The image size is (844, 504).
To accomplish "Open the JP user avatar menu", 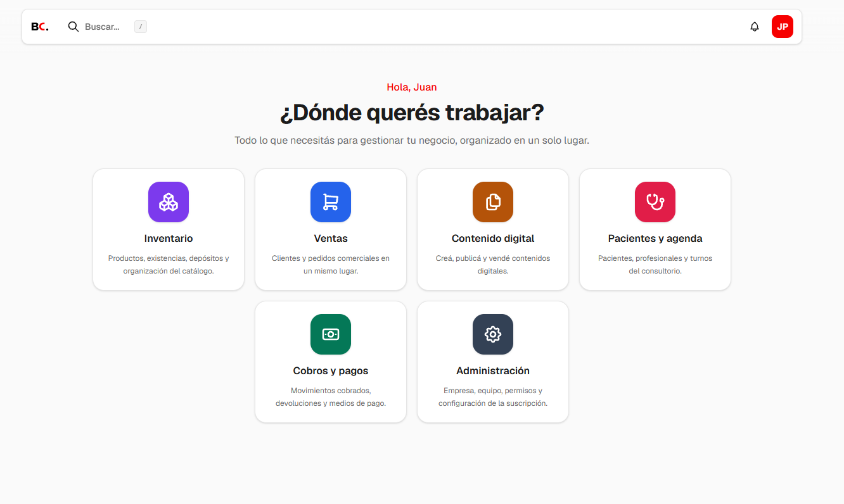I will tap(783, 27).
